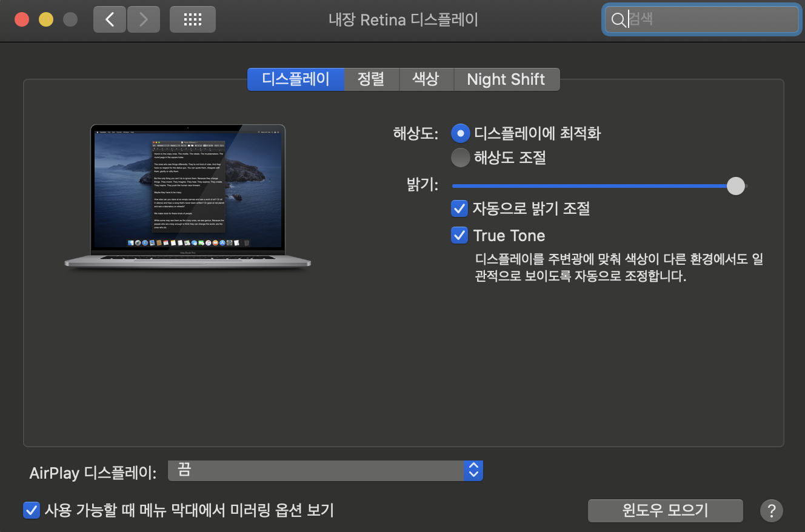Switch to the Night Shift tab

506,79
